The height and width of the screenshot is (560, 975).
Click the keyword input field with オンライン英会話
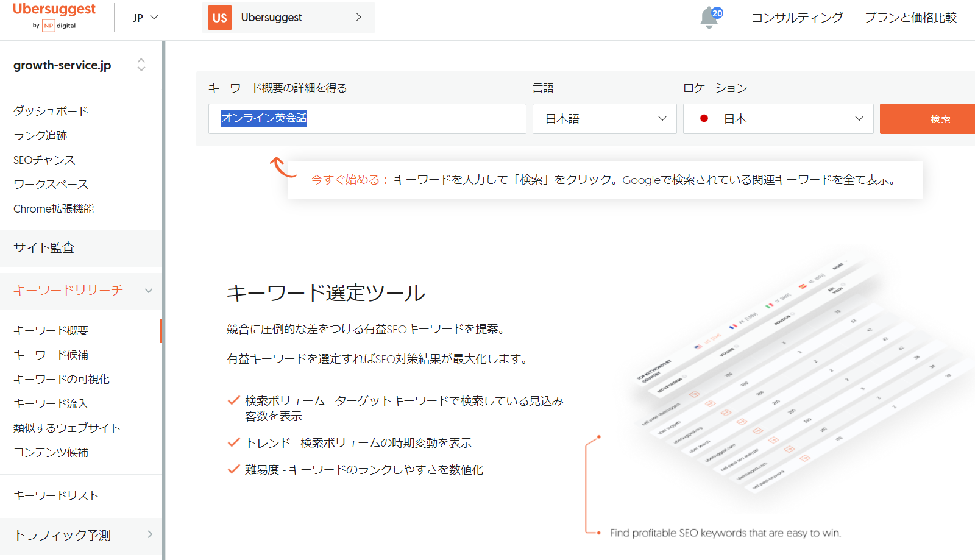click(x=367, y=119)
